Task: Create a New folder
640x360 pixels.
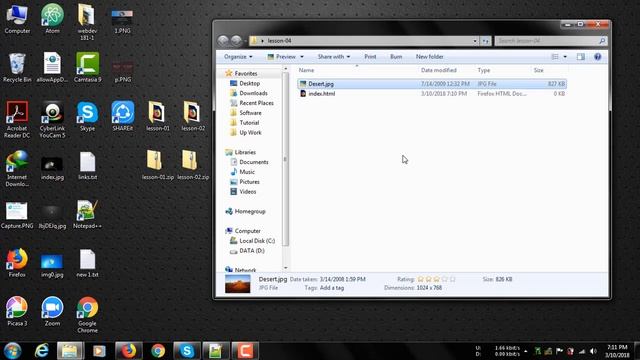Action: click(429, 57)
